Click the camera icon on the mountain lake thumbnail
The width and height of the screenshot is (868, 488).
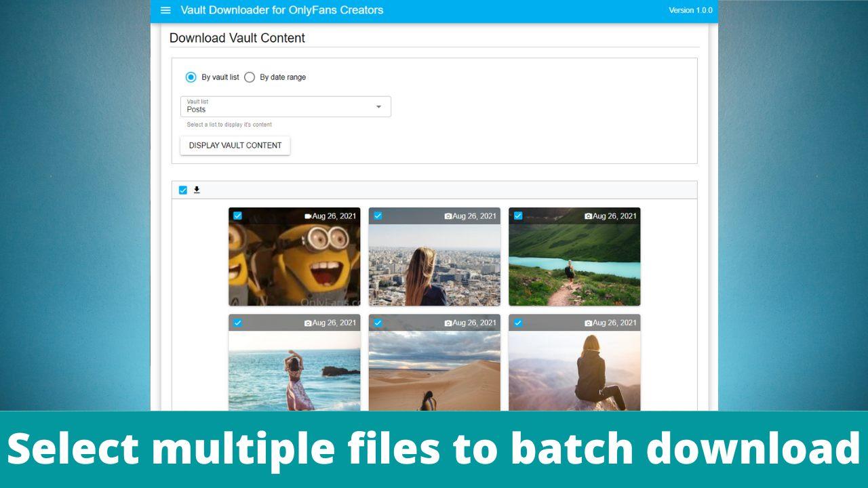[x=589, y=216]
